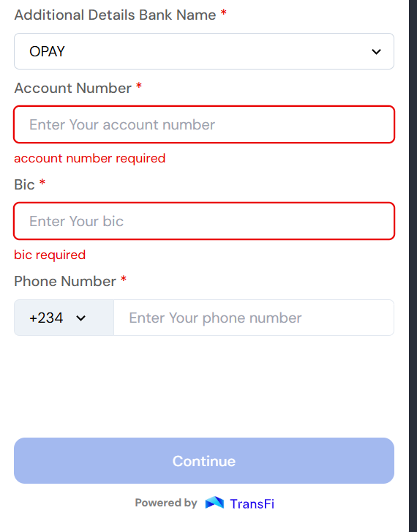Click the TransFi logo icon
The width and height of the screenshot is (417, 532).
coord(214,503)
